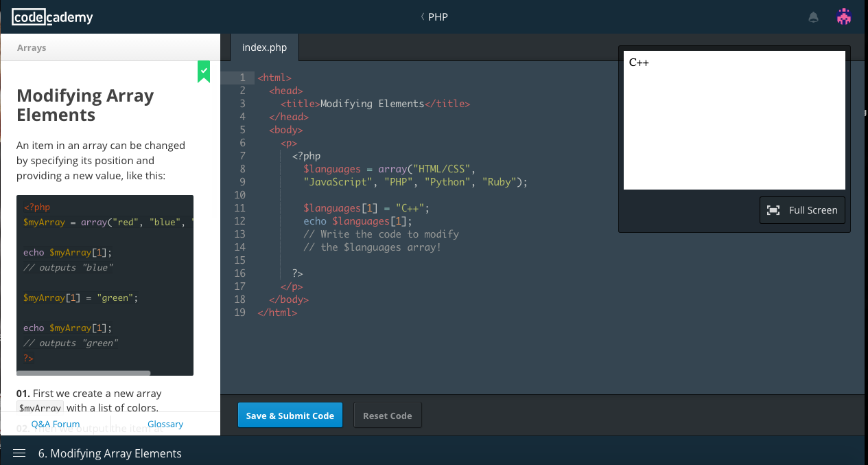The width and height of the screenshot is (868, 465).
Task: Click the </head> tag line
Action: tap(289, 117)
